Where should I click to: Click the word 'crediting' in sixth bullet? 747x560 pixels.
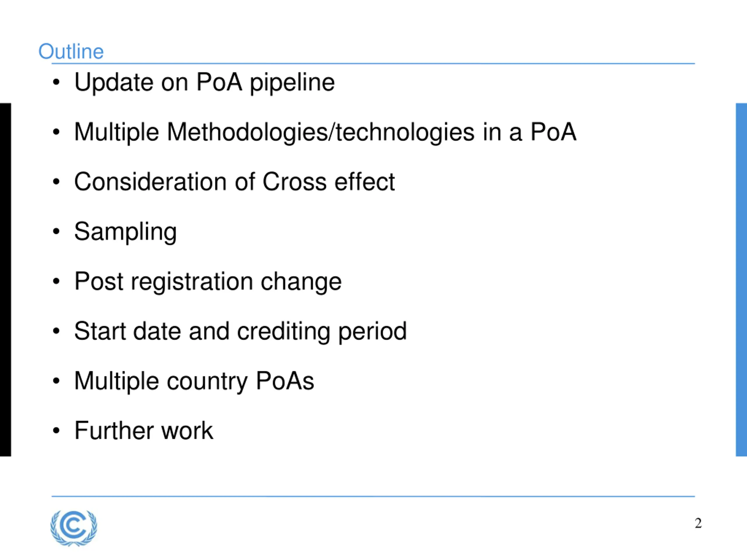(x=284, y=331)
